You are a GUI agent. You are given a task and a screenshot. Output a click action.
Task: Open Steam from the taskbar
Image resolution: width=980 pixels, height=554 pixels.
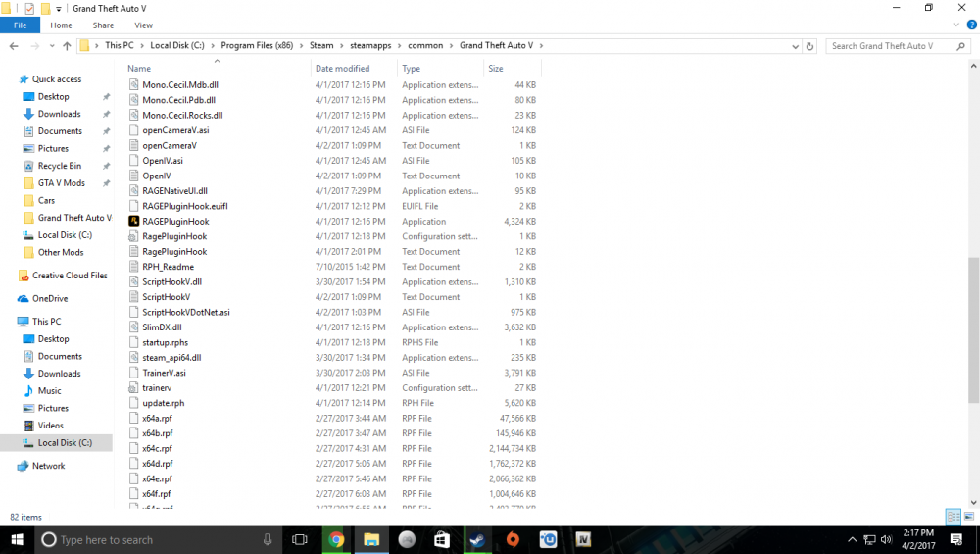tap(477, 539)
